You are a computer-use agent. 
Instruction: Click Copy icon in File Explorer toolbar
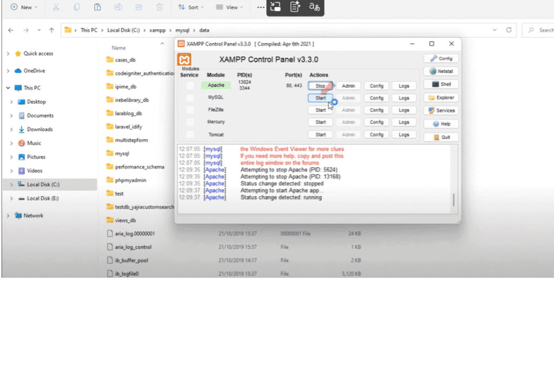77,7
